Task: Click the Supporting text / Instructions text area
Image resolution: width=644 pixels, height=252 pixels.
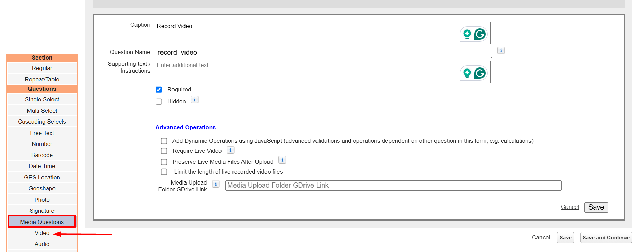Action: click(323, 72)
